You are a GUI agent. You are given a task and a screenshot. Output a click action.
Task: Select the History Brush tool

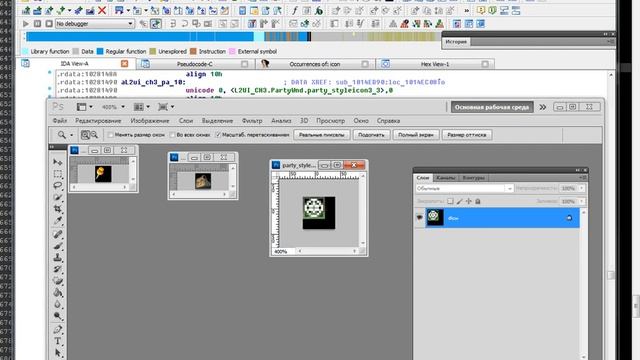(x=58, y=269)
